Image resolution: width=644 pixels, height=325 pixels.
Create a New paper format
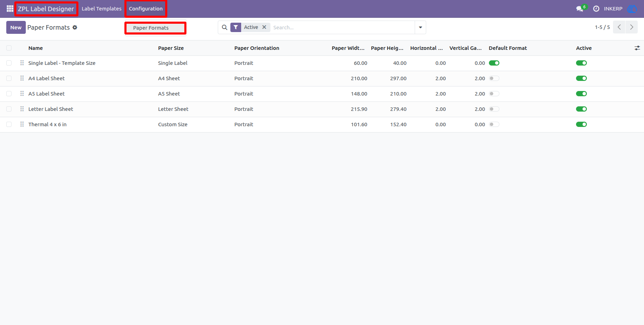point(16,28)
